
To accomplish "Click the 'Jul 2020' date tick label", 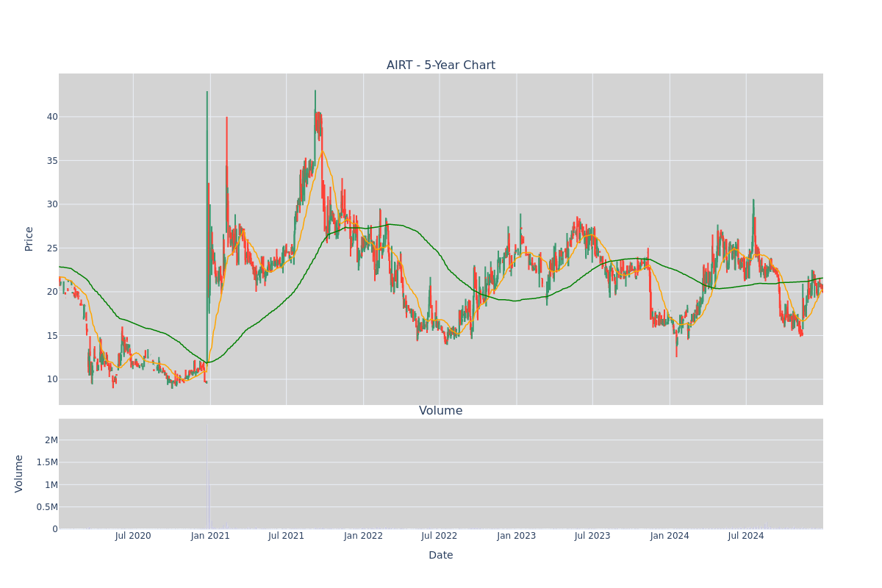I will click(x=133, y=536).
